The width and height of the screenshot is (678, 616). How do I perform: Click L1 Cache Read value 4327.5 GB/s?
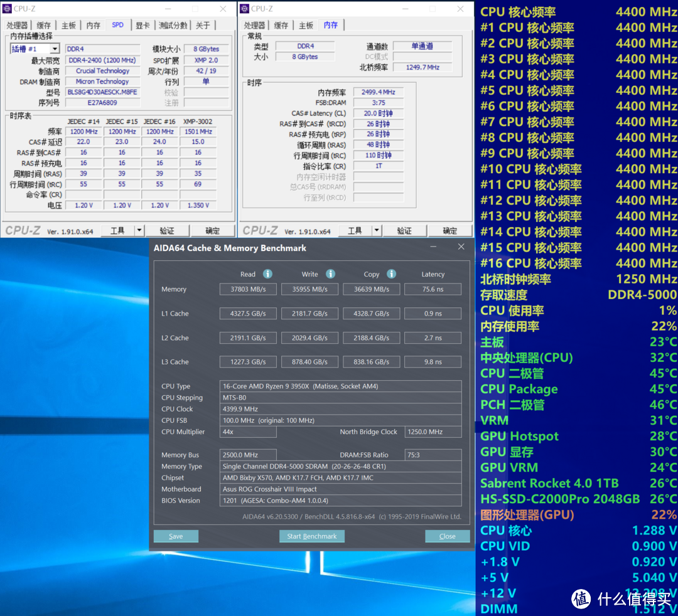tap(248, 313)
